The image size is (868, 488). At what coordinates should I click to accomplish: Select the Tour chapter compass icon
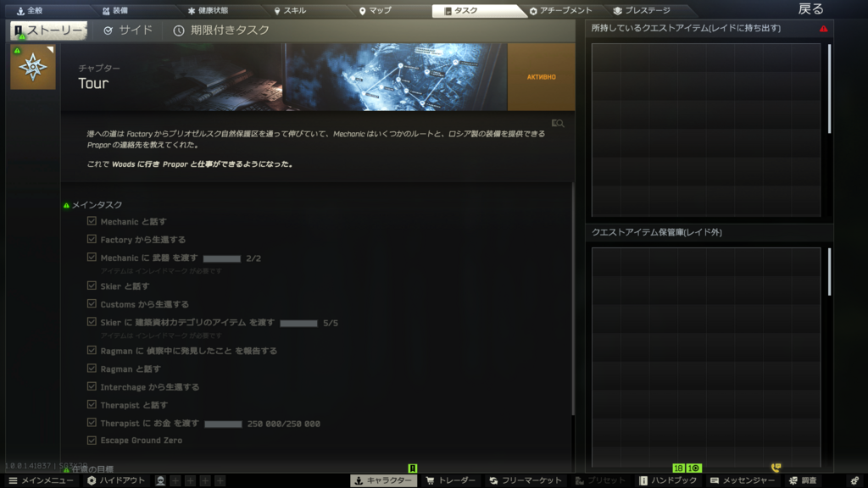point(33,67)
